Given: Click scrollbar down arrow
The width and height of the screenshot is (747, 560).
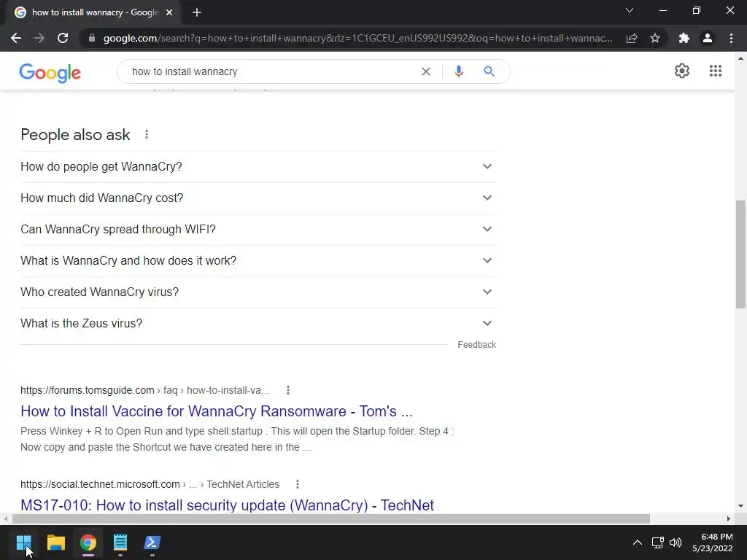Looking at the screenshot, I should pos(740,506).
